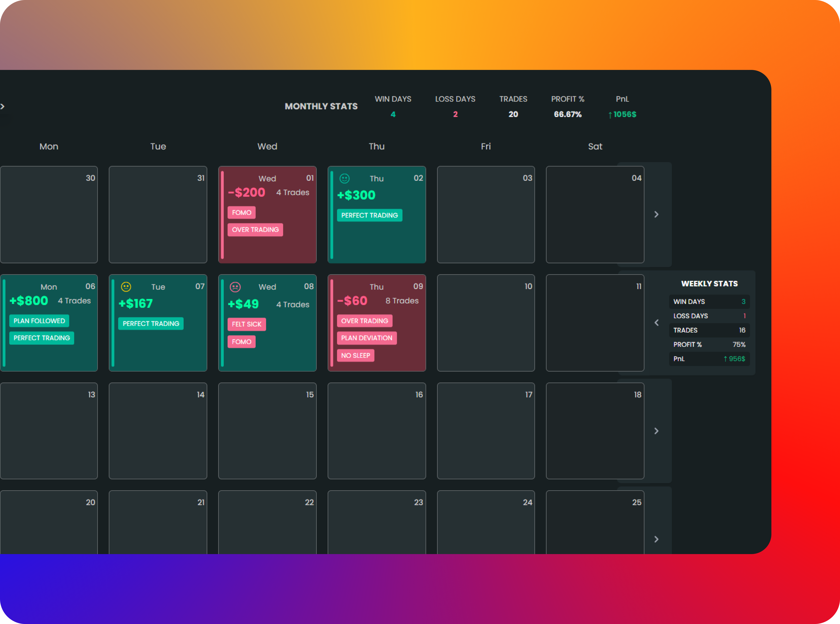Click the neutral face icon on Tue 07
Screen dimensions: 840x624
pyautogui.click(x=126, y=287)
